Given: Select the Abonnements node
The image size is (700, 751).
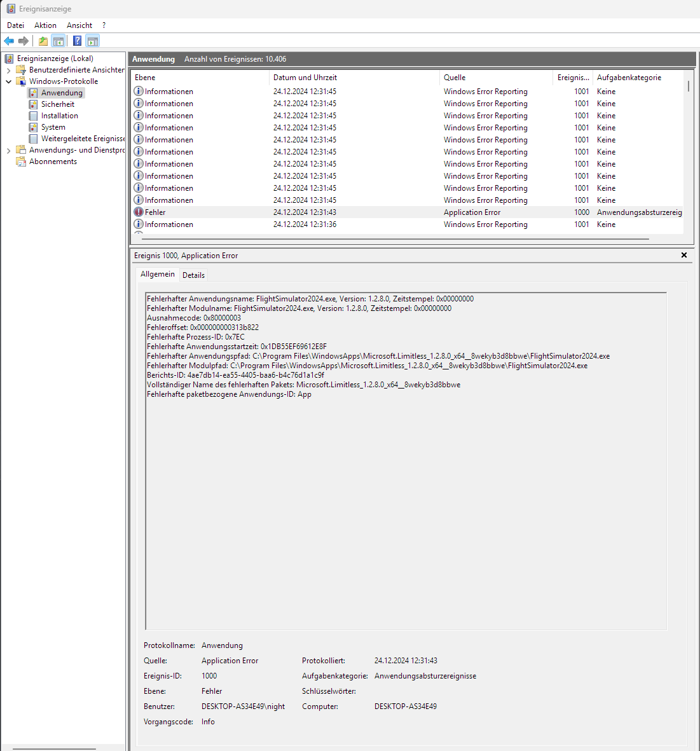Looking at the screenshot, I should tap(51, 161).
